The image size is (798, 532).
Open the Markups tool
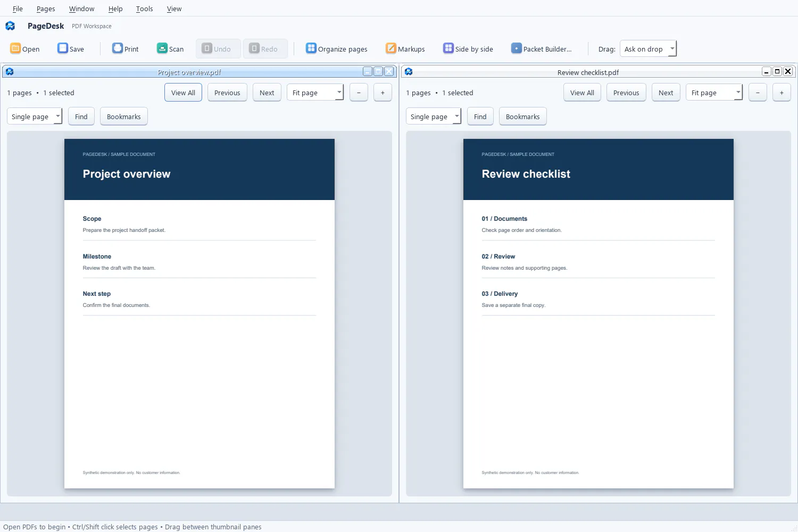coord(405,48)
